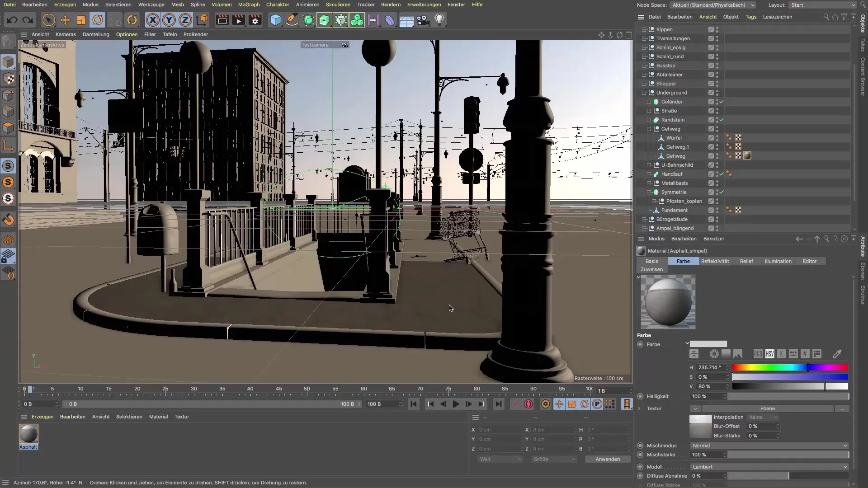Open the MoGraph menu
The image size is (868, 488).
coord(249,5)
